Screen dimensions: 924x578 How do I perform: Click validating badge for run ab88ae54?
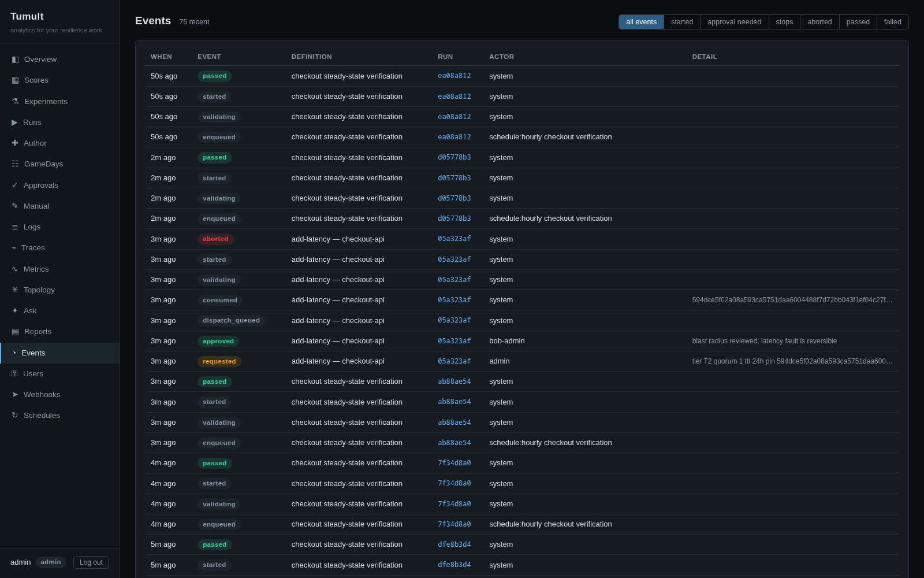(219, 423)
